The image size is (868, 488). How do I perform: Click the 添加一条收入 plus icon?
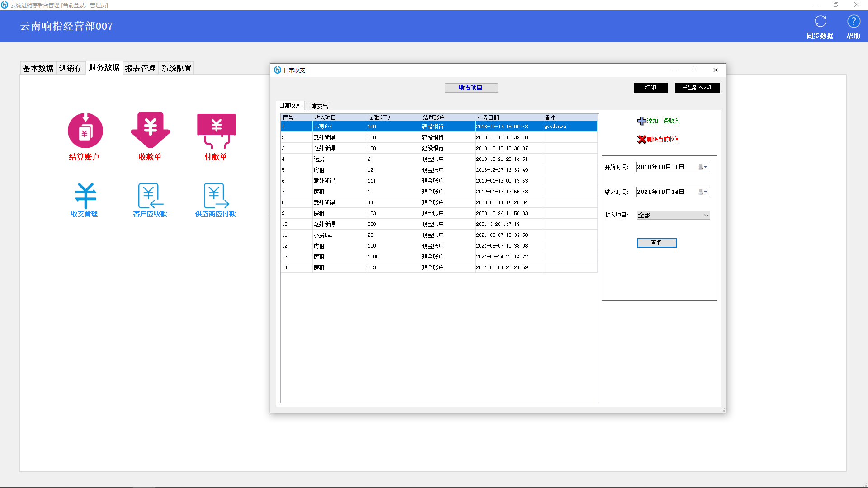pyautogui.click(x=642, y=121)
